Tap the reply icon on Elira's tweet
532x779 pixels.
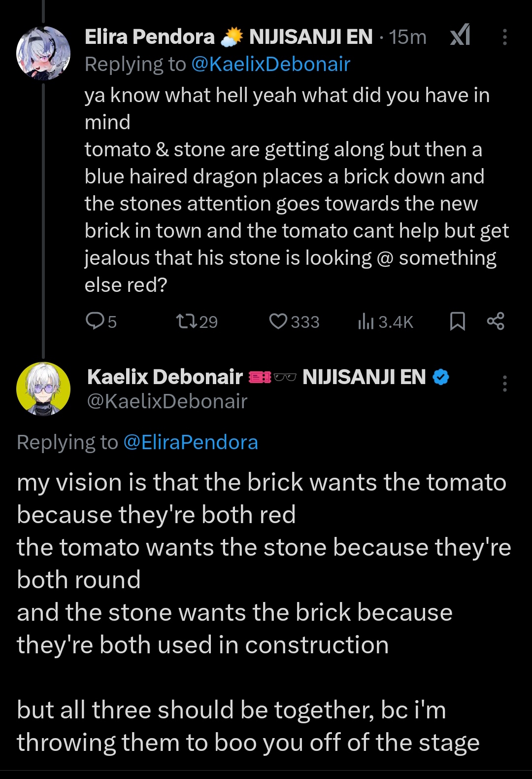tap(94, 321)
